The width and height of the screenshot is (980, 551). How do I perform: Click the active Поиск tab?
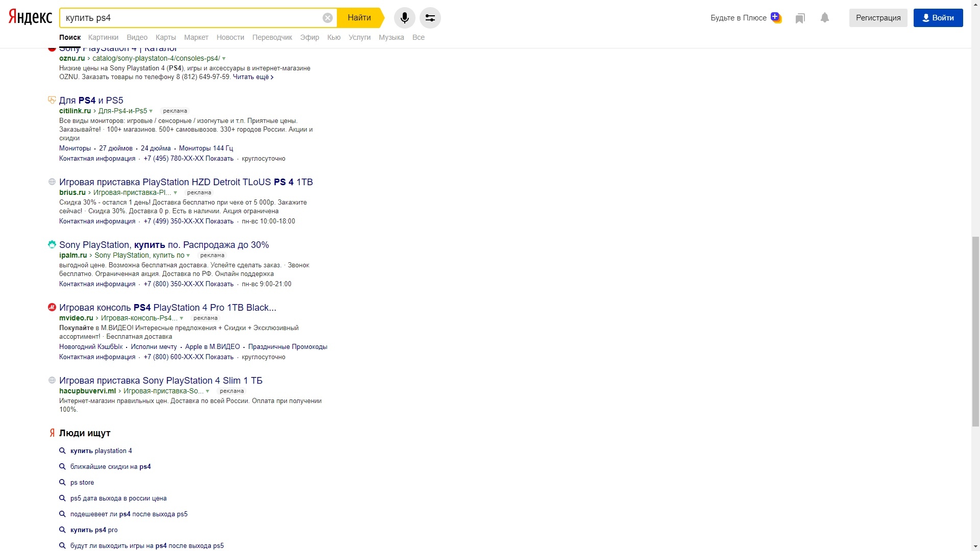(x=70, y=37)
